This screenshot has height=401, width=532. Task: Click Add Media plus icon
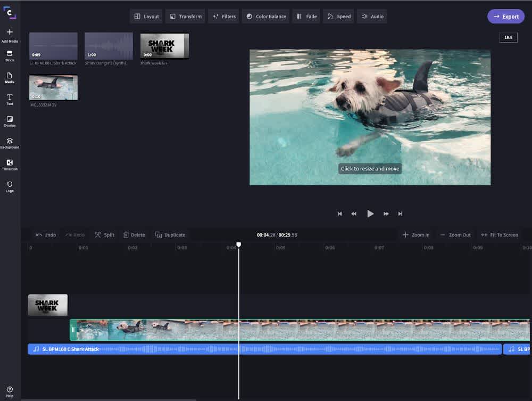click(x=10, y=32)
